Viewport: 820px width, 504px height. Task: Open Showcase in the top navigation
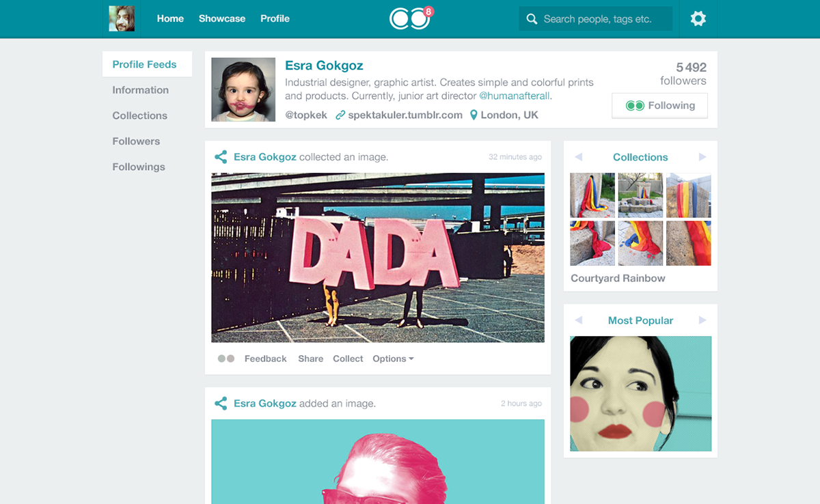(222, 18)
